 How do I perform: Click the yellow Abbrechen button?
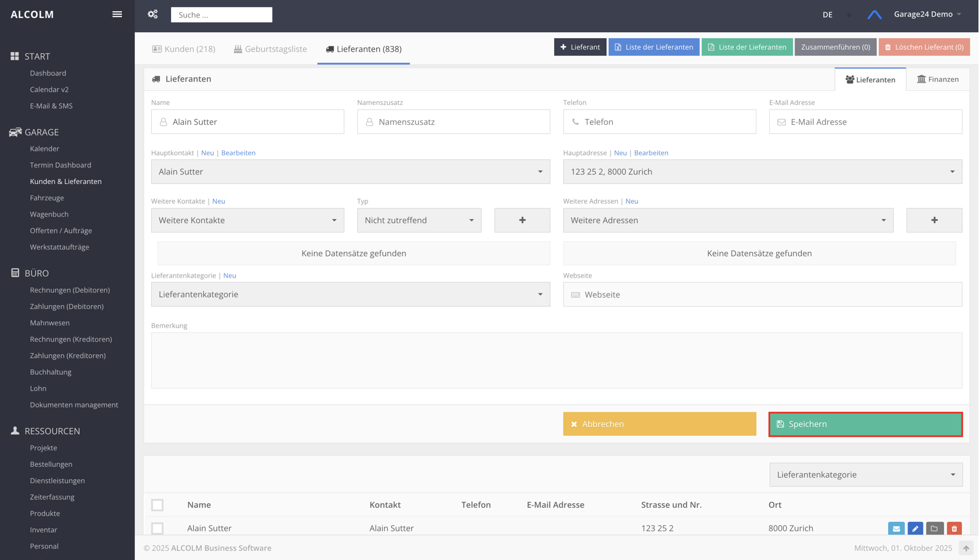(x=659, y=424)
